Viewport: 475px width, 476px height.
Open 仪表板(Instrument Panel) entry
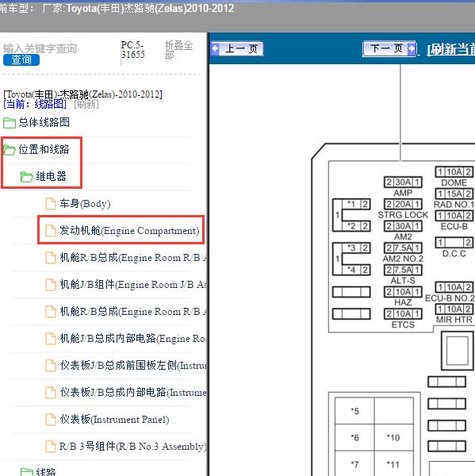pyautogui.click(x=114, y=419)
